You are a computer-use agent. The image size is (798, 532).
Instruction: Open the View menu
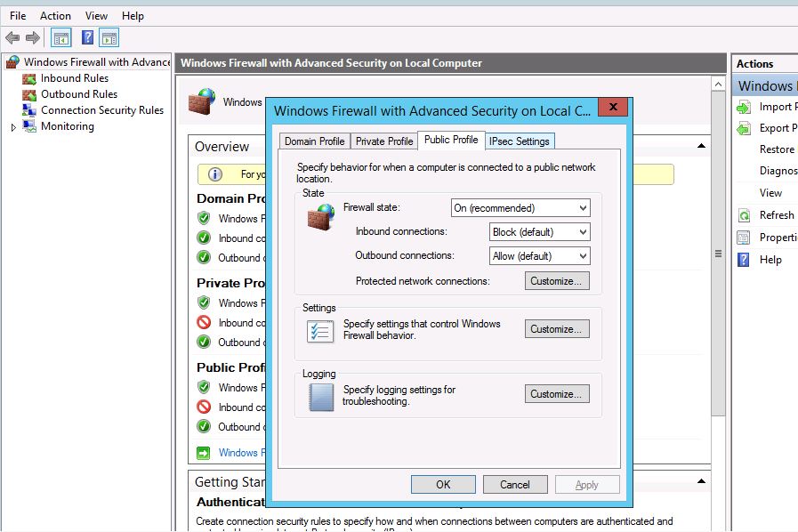(96, 16)
